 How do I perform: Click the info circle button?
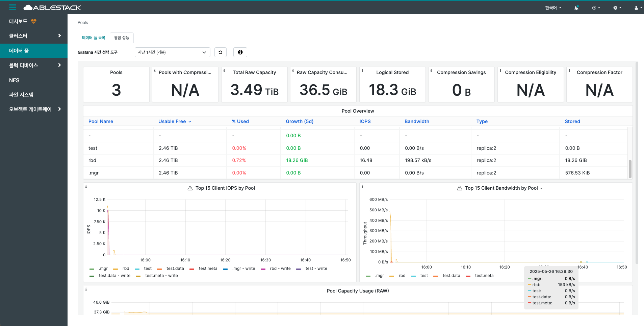pyautogui.click(x=240, y=52)
